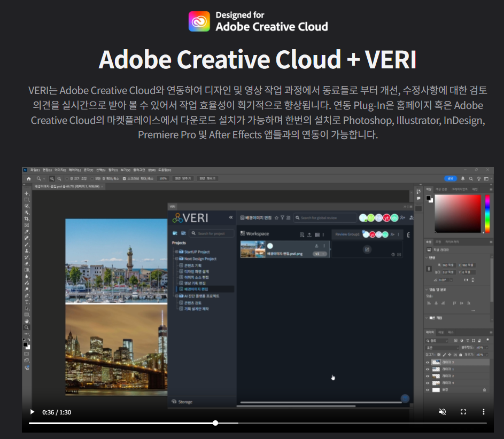Select the Move tool in Photoshop toolbar
The image size is (504, 439).
point(27,193)
